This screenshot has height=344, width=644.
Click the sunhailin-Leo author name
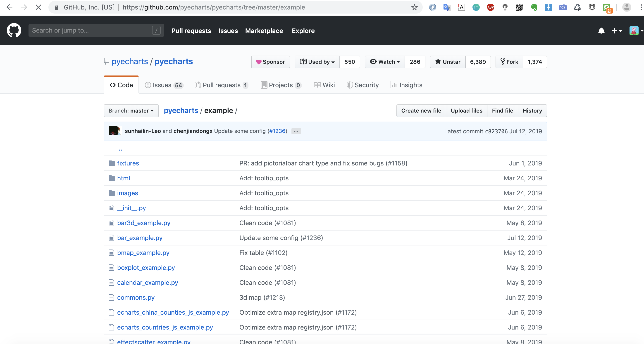click(x=143, y=131)
